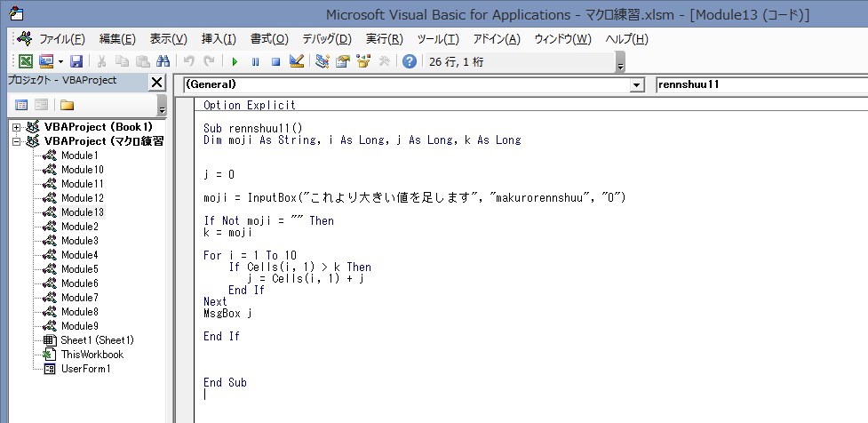This screenshot has height=423, width=868.
Task: Select Module13 in project tree
Action: pyautogui.click(x=82, y=212)
